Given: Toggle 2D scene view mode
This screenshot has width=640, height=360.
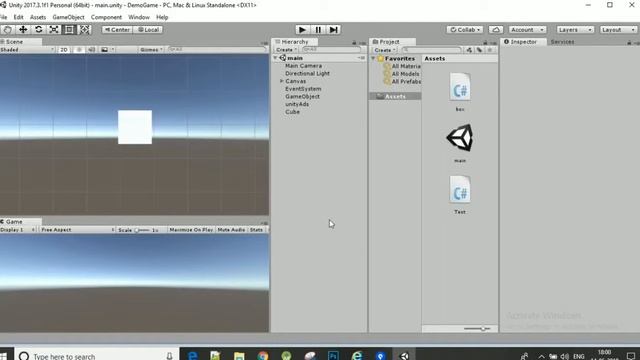Looking at the screenshot, I should [64, 49].
